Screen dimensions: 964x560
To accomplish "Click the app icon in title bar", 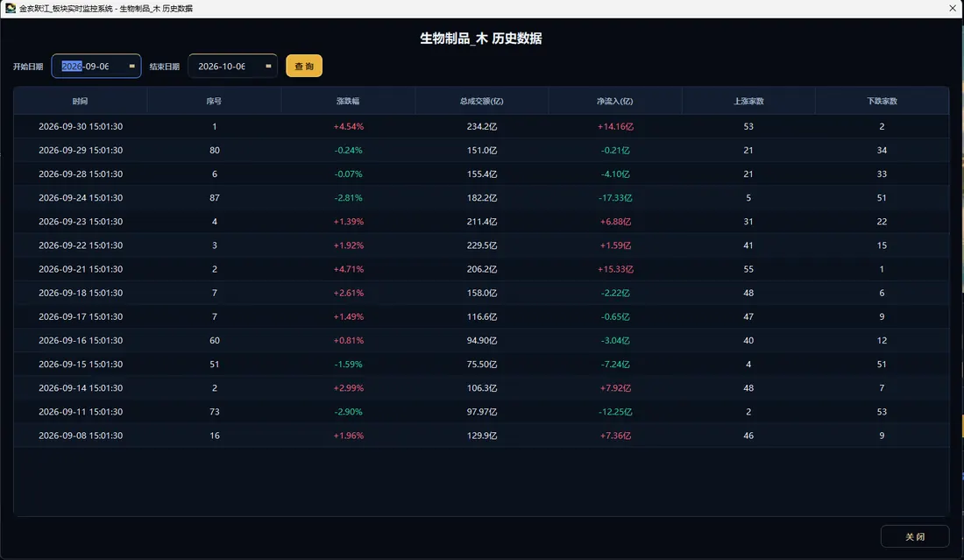I will pos(11,8).
